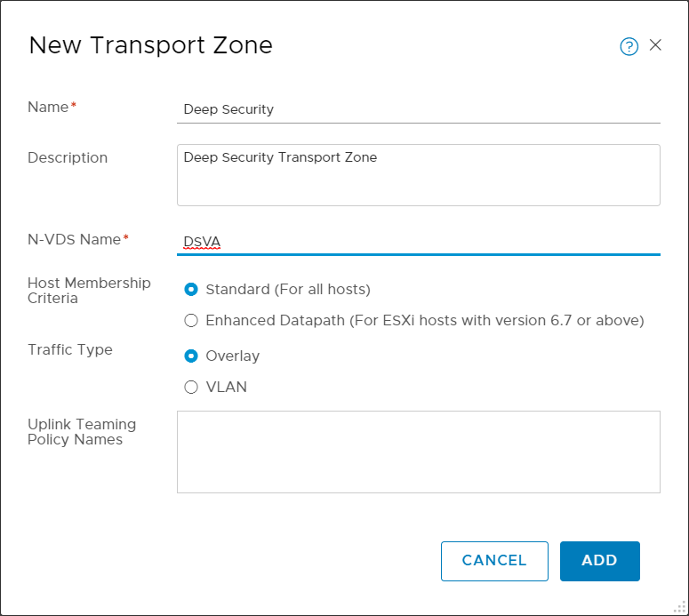Image resolution: width=689 pixels, height=616 pixels.
Task: Click the Name field label
Action: pos(48,107)
